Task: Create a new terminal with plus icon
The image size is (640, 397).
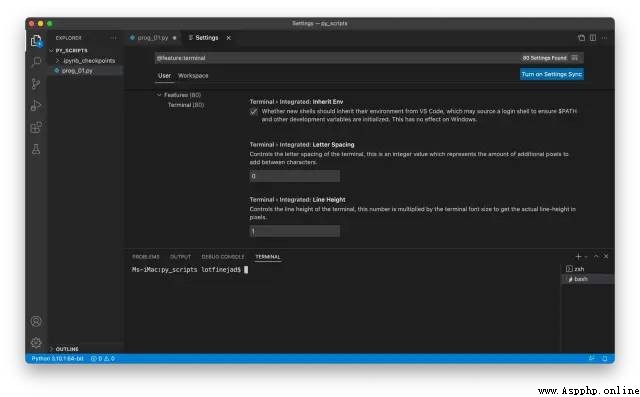Action: coord(578,257)
